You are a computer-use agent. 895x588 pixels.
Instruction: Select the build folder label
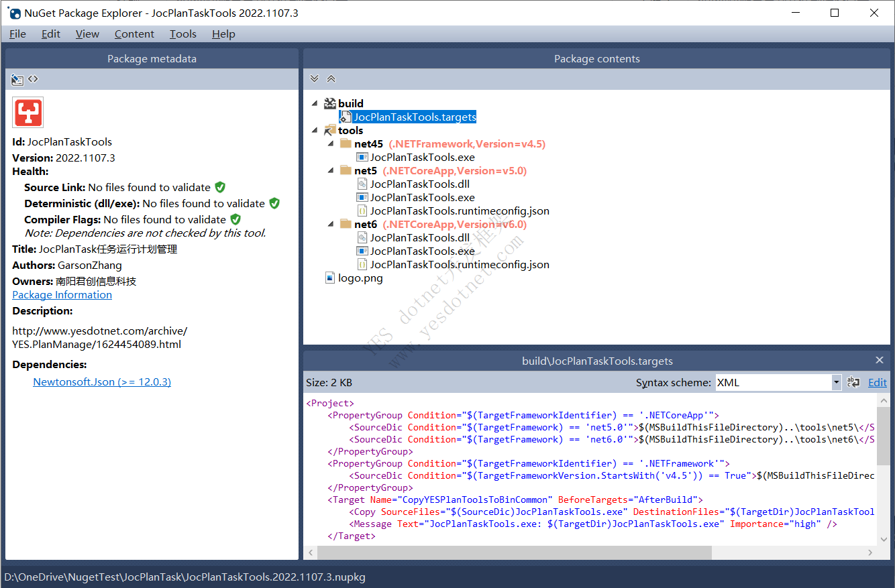tap(351, 103)
